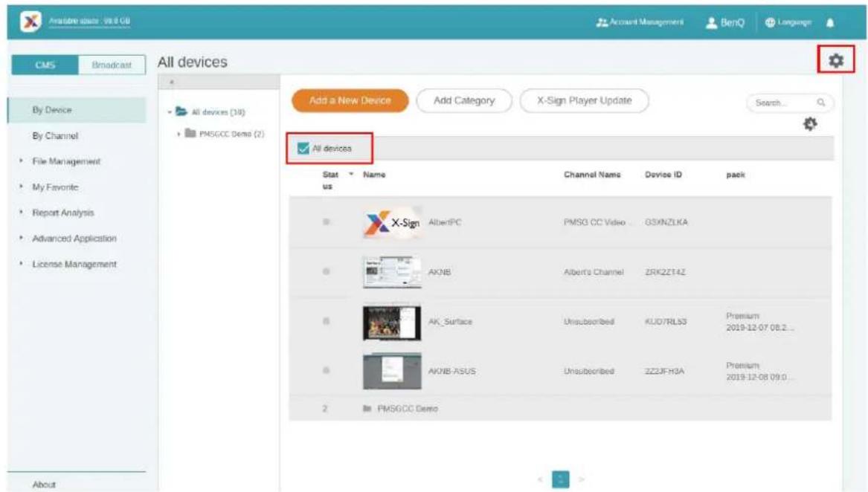Open Account Management

tap(640, 22)
